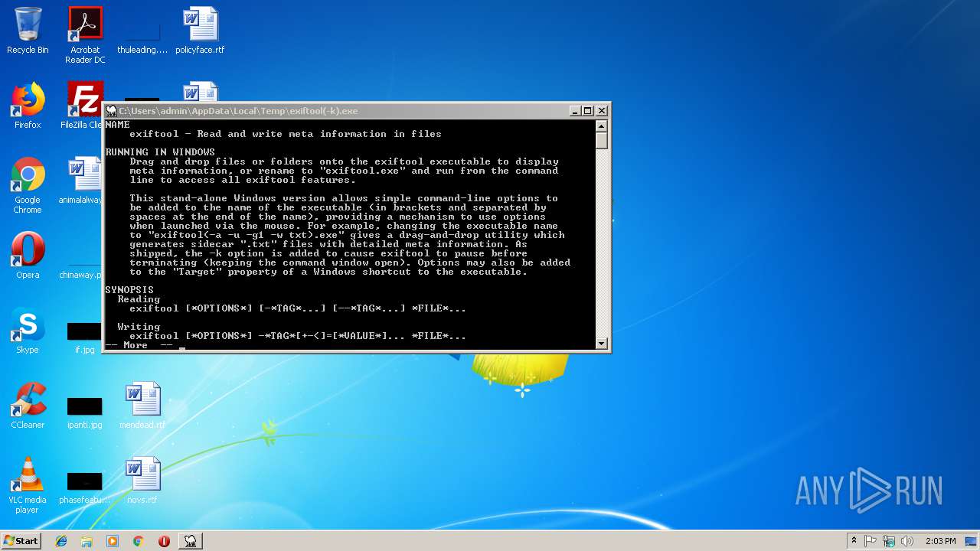Select the phasefeatur file icon
The width and height of the screenshot is (980, 551).
tap(84, 487)
